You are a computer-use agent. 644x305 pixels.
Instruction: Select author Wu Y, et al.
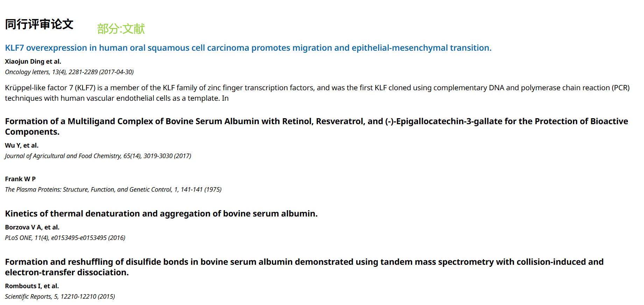[22, 146]
